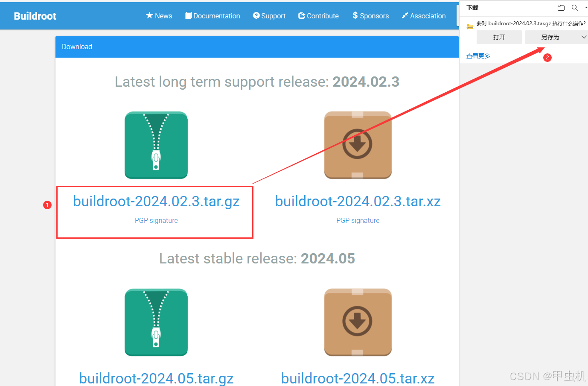
Task: Expand the dropdown arrow next to 另存为
Action: click(584, 37)
